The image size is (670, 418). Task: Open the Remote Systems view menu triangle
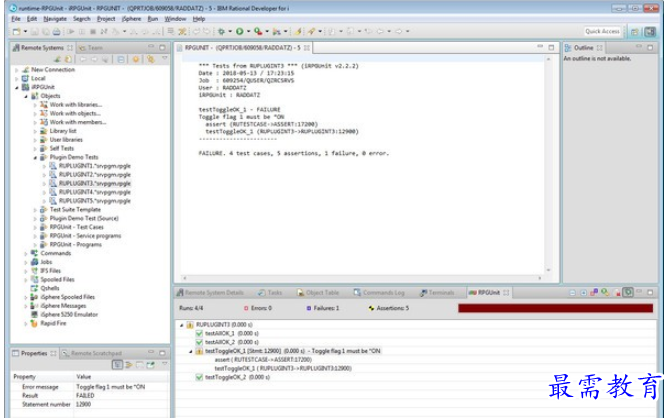click(165, 59)
